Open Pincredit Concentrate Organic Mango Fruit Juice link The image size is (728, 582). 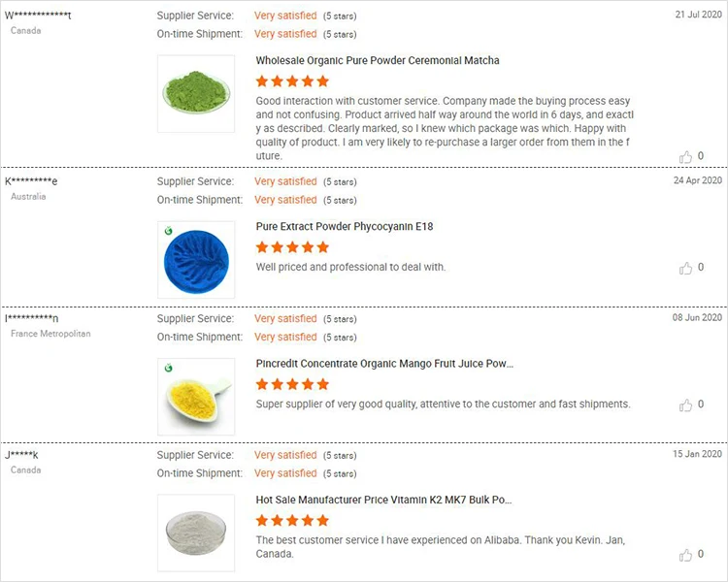pyautogui.click(x=384, y=364)
